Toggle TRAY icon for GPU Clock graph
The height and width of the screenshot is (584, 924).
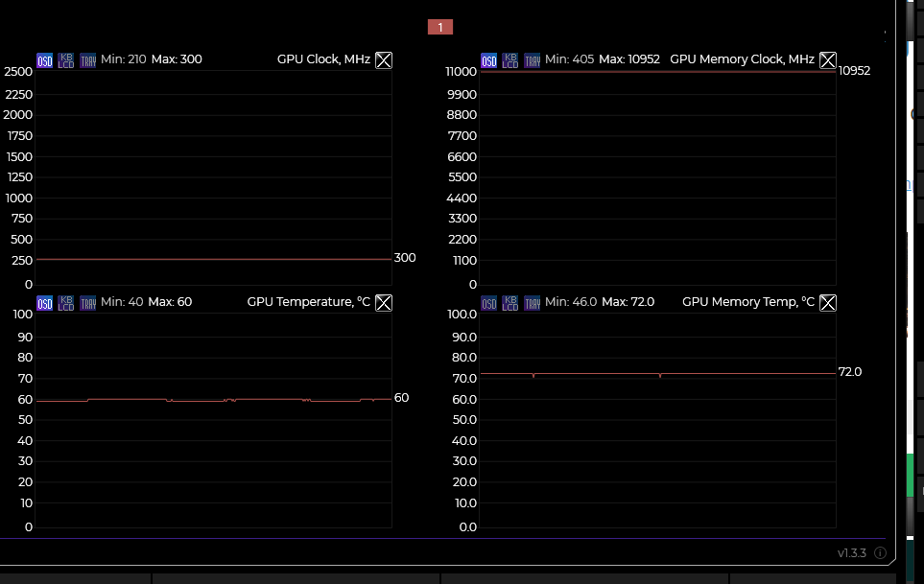coord(88,60)
